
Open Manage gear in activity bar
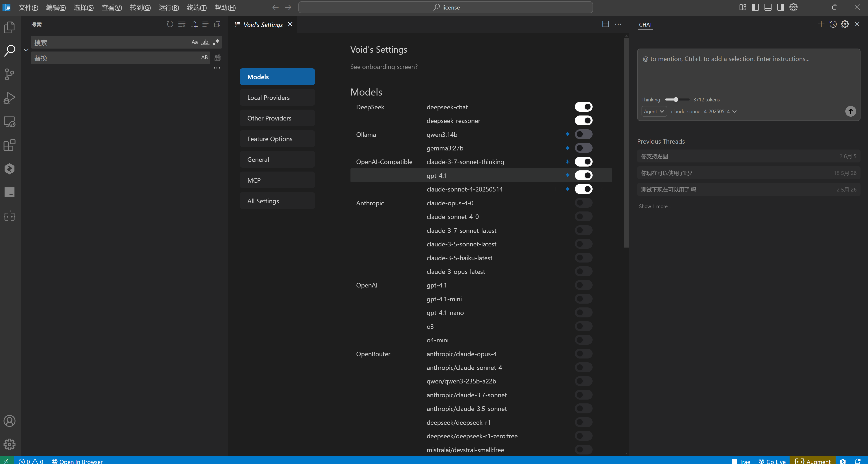(x=10, y=444)
